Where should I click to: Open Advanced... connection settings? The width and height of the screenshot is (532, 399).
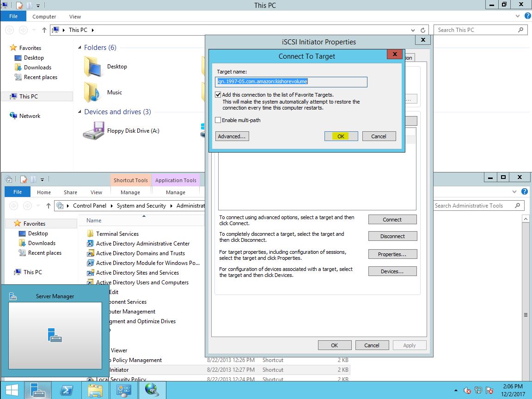tap(232, 136)
